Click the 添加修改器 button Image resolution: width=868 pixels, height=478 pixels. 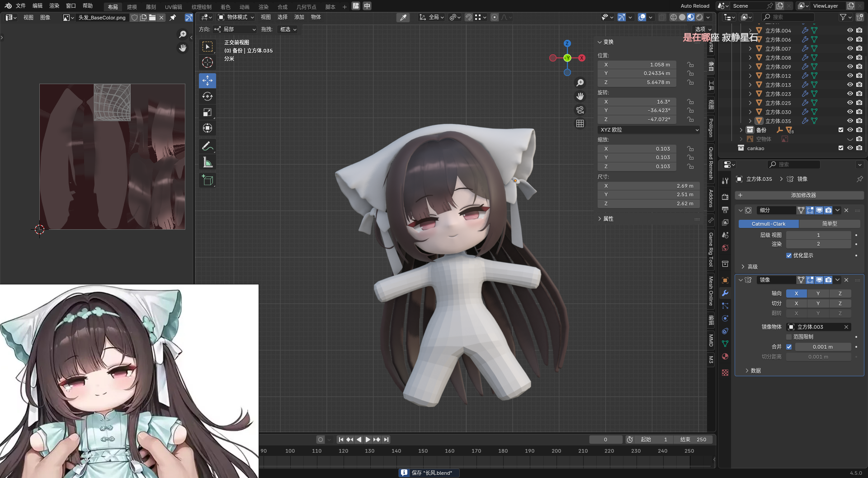tap(803, 195)
